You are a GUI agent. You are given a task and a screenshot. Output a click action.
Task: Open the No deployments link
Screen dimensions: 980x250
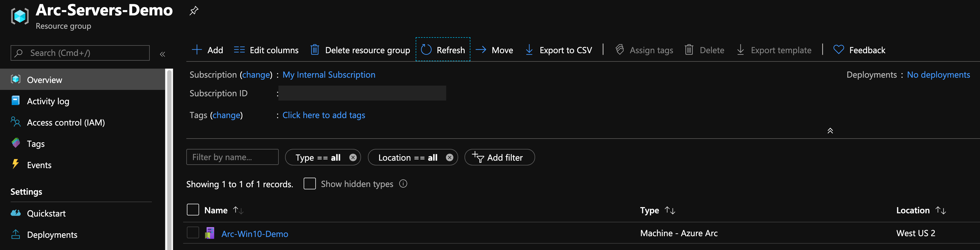click(939, 75)
